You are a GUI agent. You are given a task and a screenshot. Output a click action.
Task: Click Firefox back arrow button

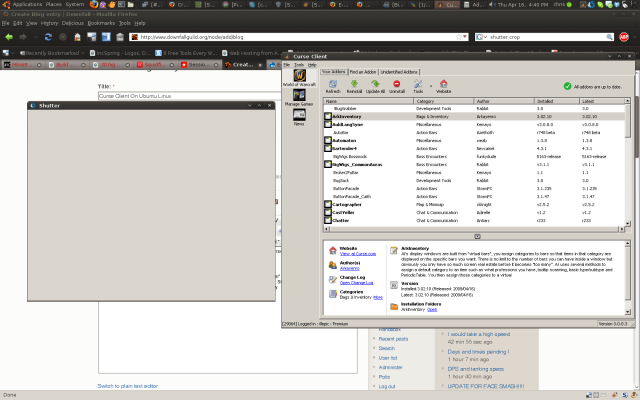[9, 37]
